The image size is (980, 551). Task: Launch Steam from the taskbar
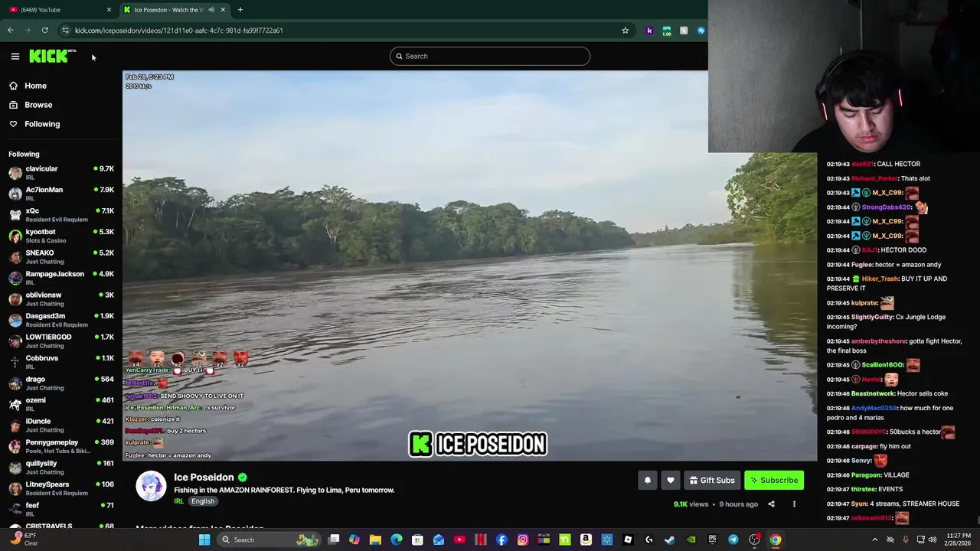click(670, 540)
